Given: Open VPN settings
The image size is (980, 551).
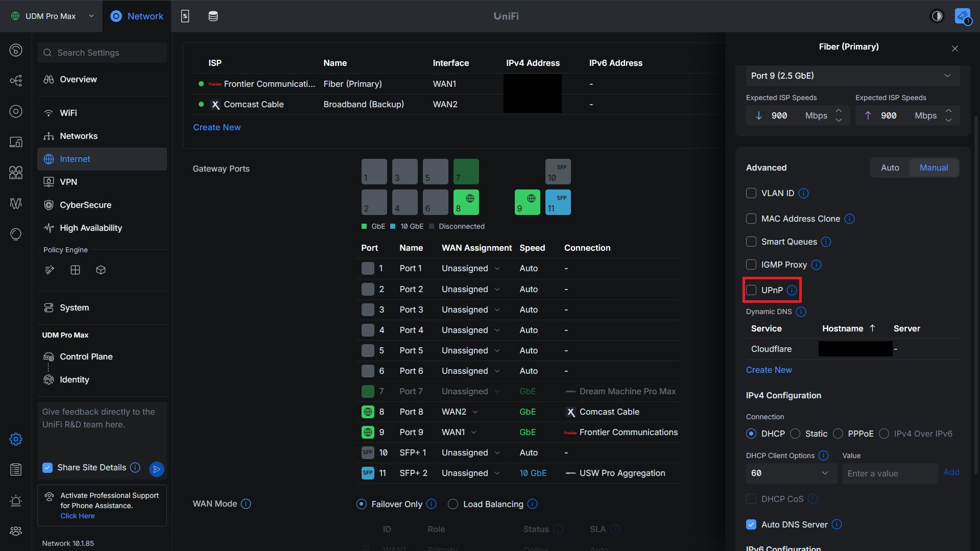Looking at the screenshot, I should [x=102, y=182].
